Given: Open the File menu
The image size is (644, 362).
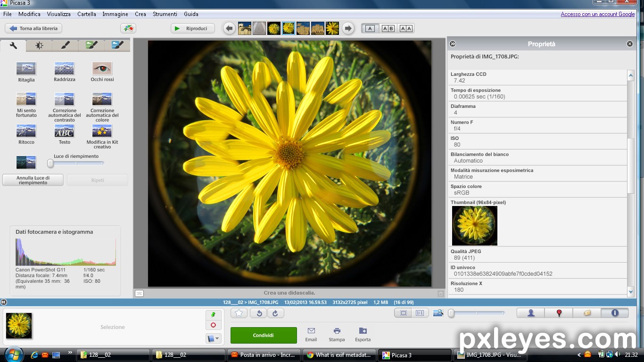Looking at the screenshot, I should pos(8,14).
